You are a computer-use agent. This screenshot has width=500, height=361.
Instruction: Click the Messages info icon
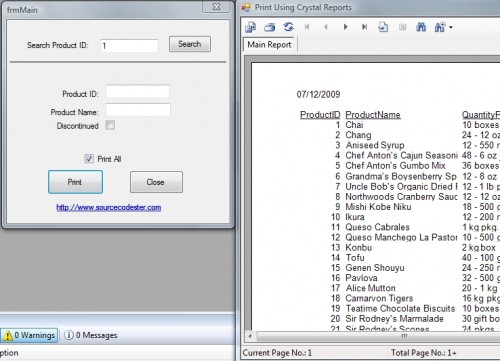69,335
